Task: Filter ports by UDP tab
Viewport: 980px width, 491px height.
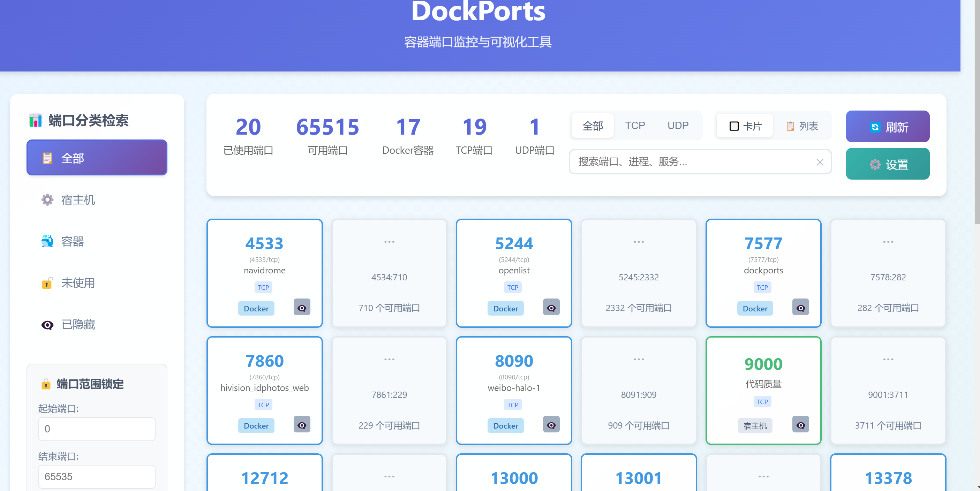Action: (x=678, y=126)
